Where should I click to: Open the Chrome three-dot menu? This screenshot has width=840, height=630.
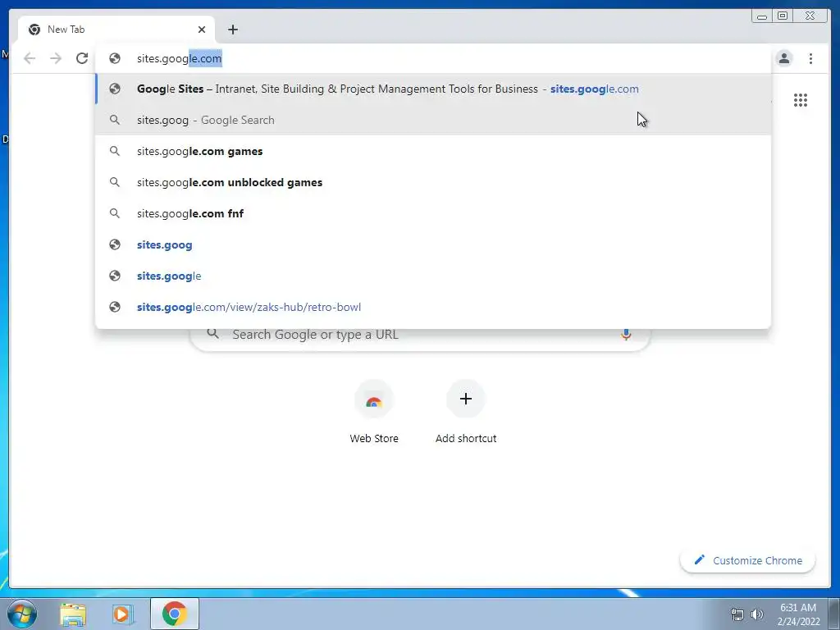click(810, 58)
